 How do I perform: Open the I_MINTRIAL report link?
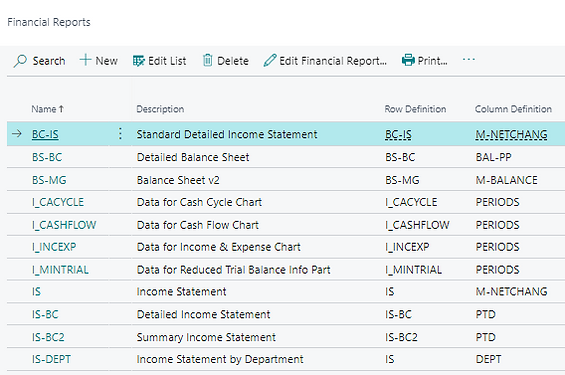[x=60, y=270]
